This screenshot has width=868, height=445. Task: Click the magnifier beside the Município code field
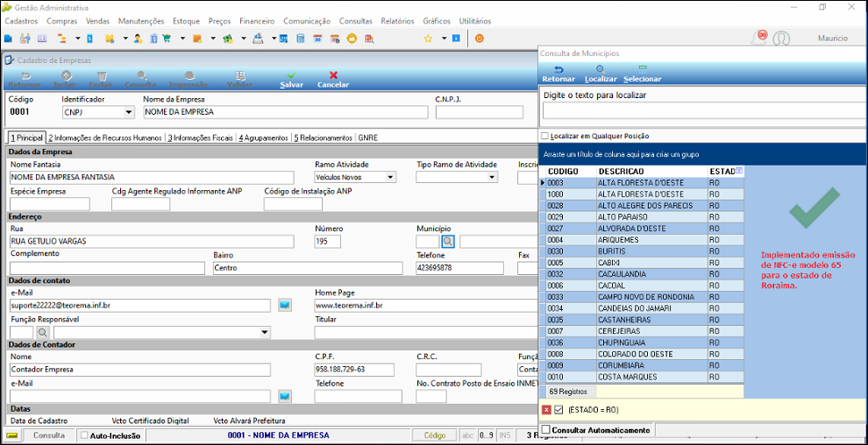(448, 242)
